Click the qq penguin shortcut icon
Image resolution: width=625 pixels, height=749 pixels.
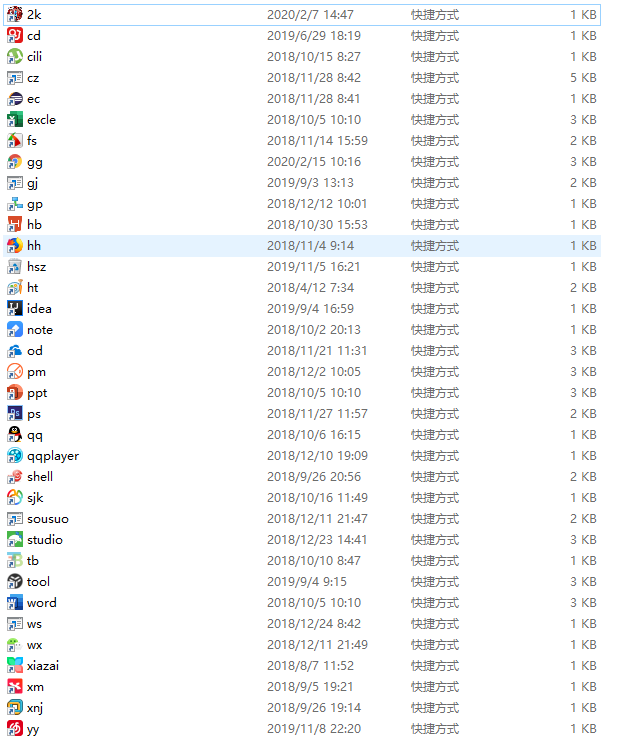click(15, 435)
